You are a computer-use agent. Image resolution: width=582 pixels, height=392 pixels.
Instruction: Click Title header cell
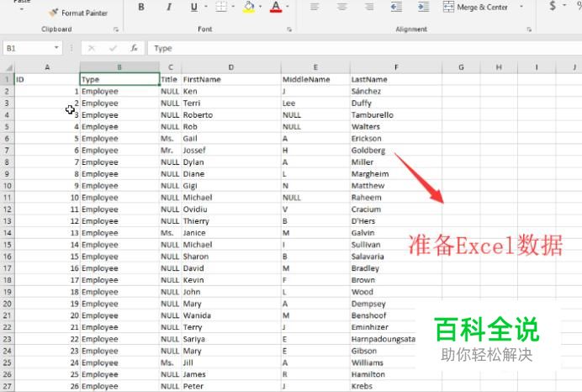pos(171,79)
